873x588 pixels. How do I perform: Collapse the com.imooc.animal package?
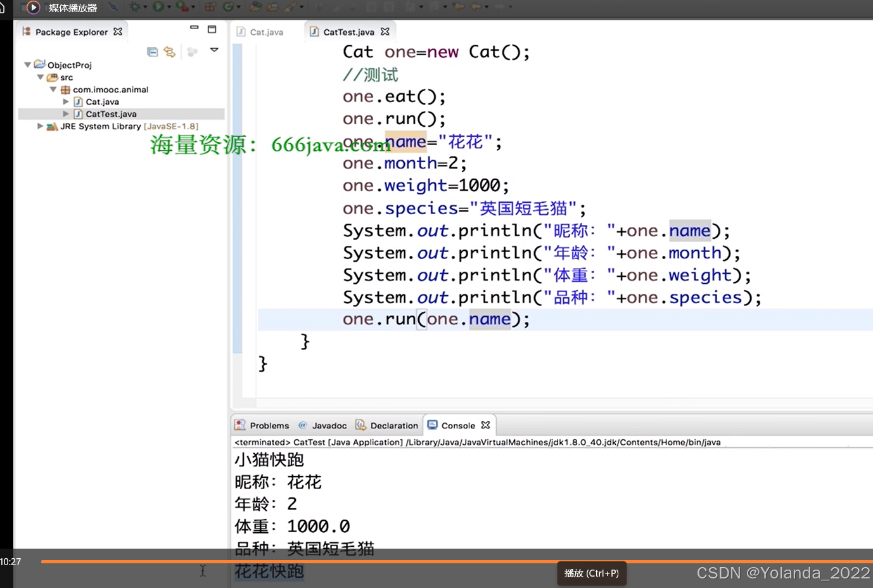53,89
